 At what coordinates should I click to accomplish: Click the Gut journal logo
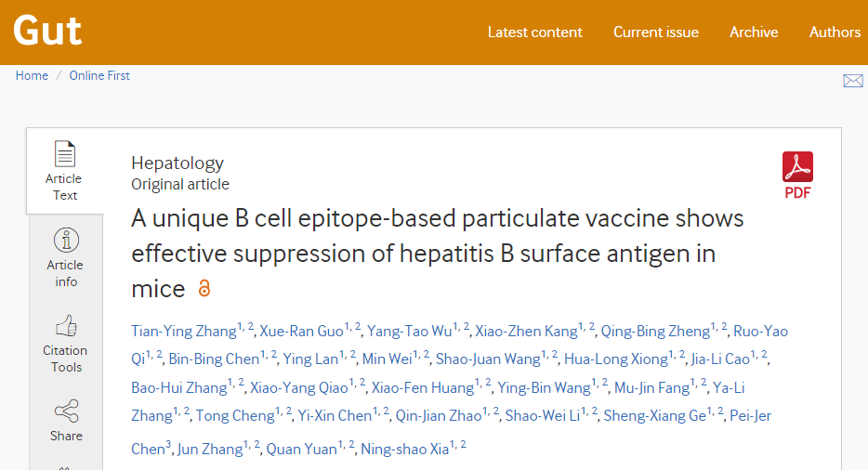[47, 32]
